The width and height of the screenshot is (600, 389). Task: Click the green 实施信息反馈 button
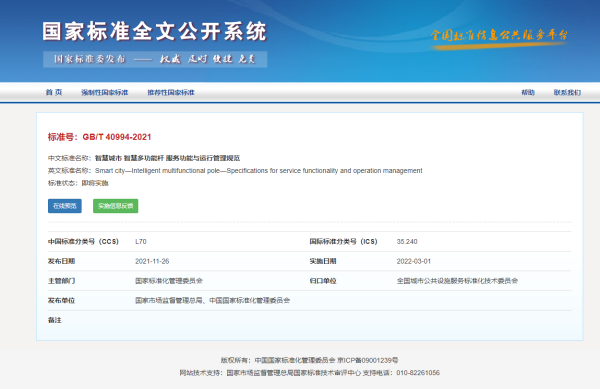[x=116, y=206]
